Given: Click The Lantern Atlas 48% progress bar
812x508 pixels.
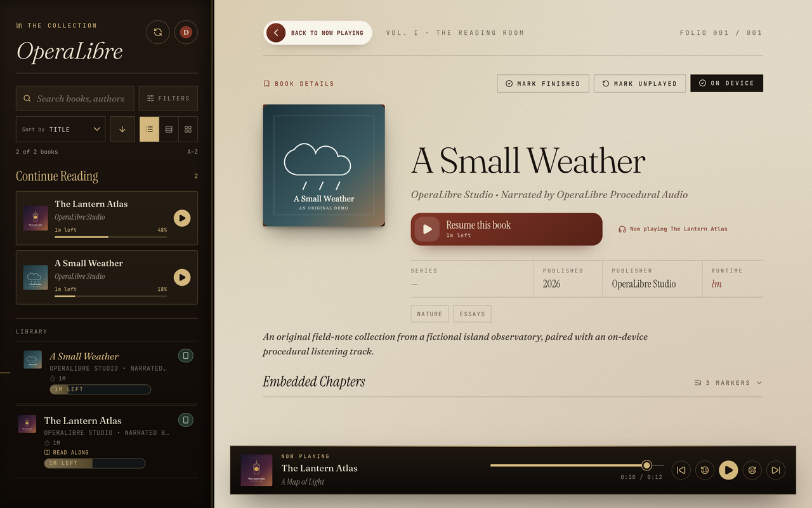Looking at the screenshot, I should pos(111,237).
